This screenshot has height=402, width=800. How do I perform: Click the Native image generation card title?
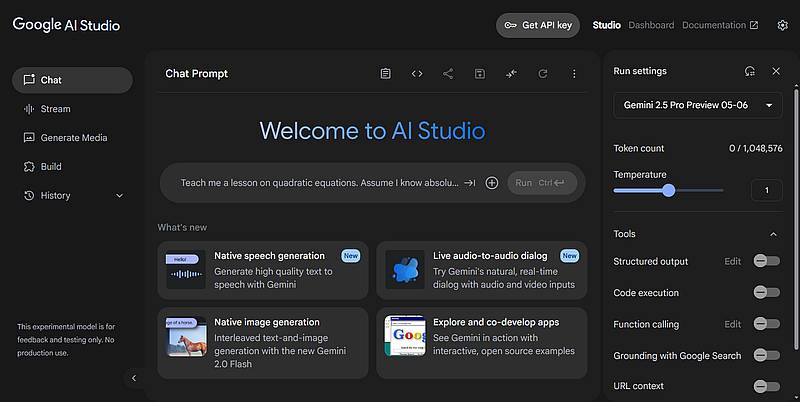[267, 322]
